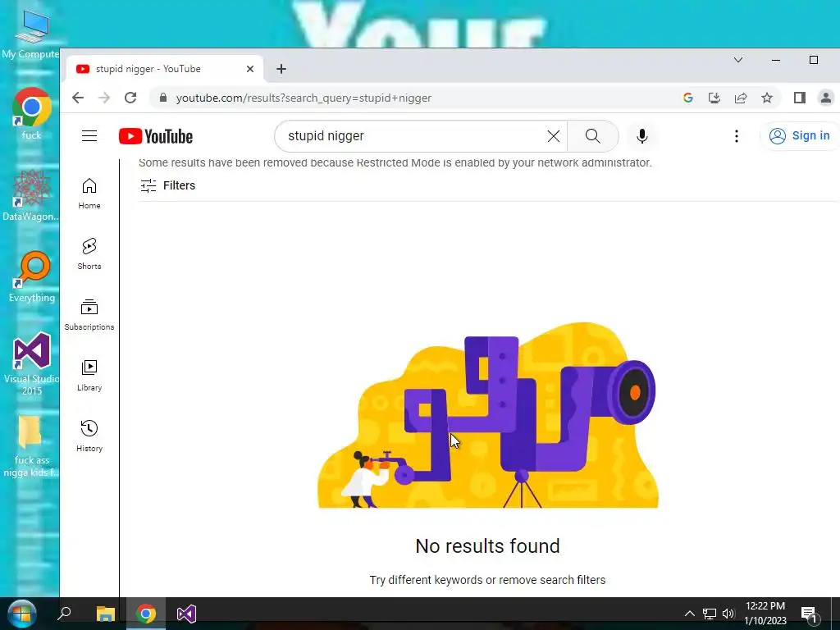The image size is (840, 630).
Task: Open File Explorer from taskbar
Action: coord(106,614)
